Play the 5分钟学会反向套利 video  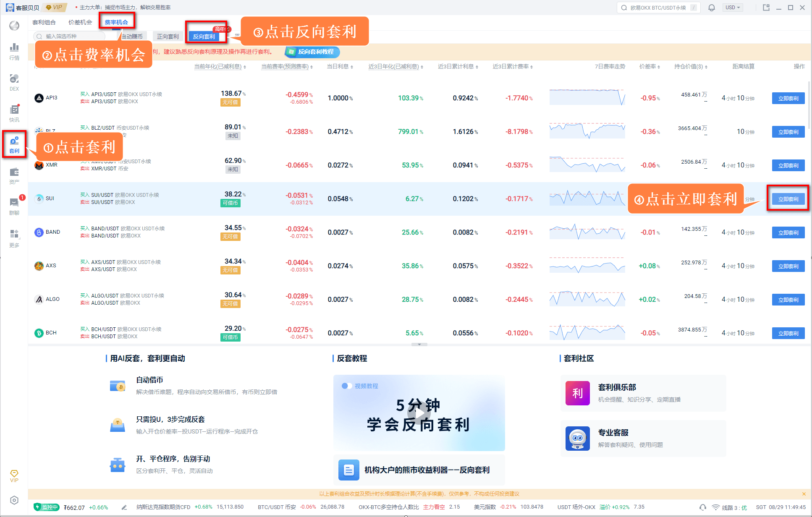(419, 413)
